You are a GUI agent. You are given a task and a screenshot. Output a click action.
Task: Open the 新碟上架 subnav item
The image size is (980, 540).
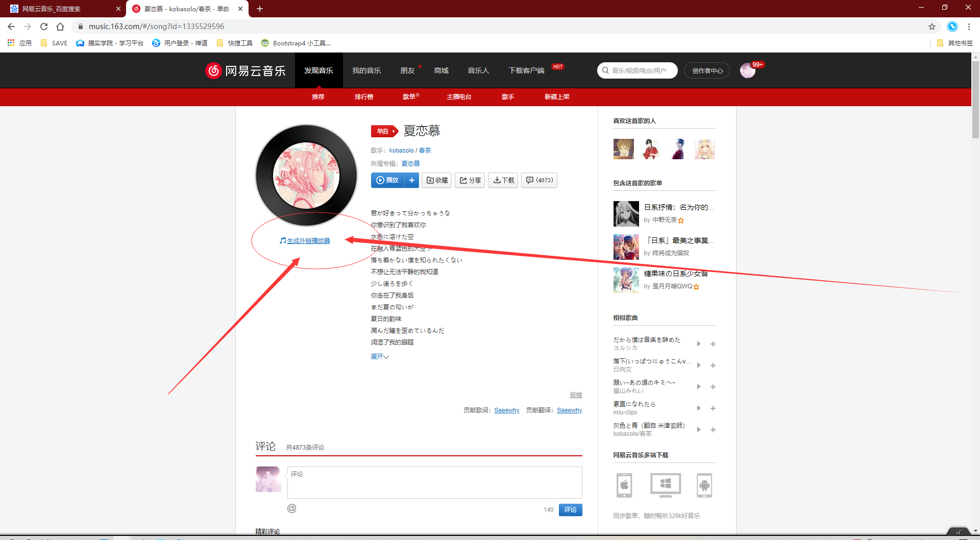click(557, 96)
